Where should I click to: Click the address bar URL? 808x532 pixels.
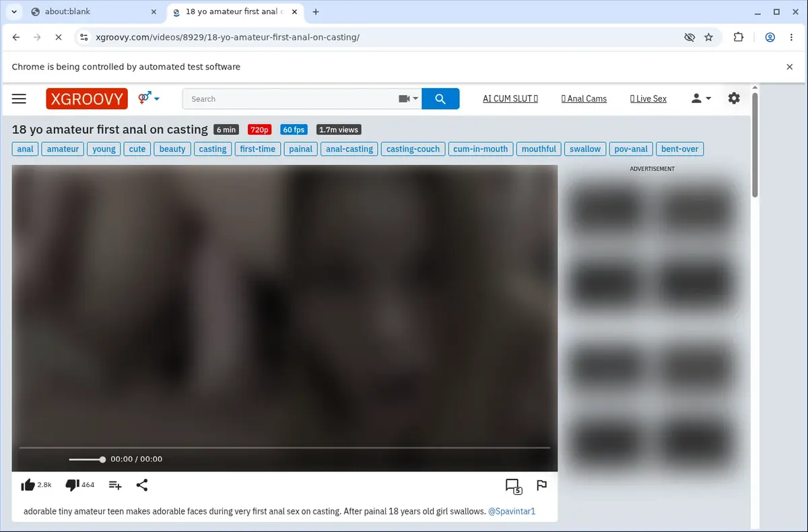click(228, 37)
